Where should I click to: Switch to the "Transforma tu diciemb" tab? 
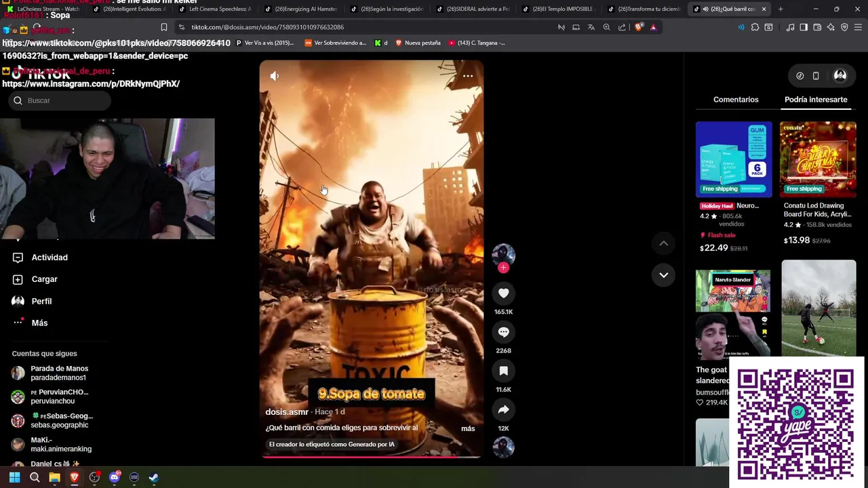(x=644, y=9)
